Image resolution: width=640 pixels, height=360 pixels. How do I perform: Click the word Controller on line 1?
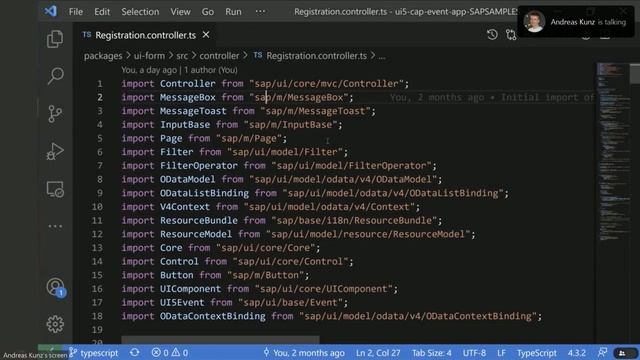pos(187,83)
